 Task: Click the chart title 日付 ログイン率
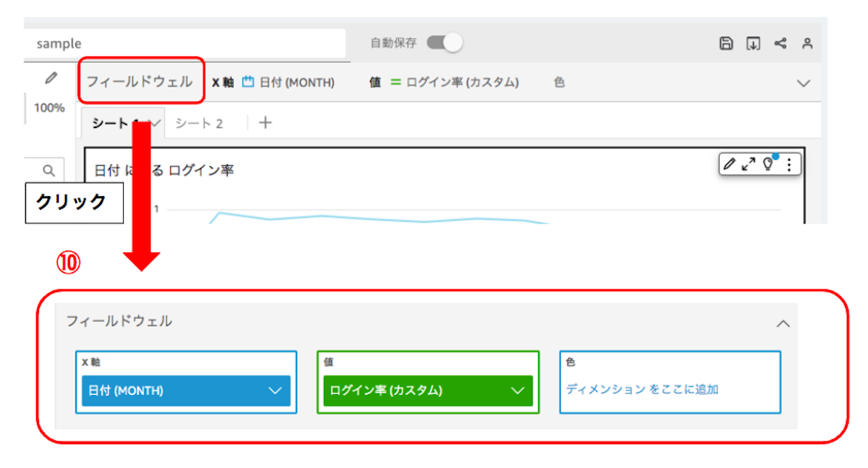[x=164, y=171]
